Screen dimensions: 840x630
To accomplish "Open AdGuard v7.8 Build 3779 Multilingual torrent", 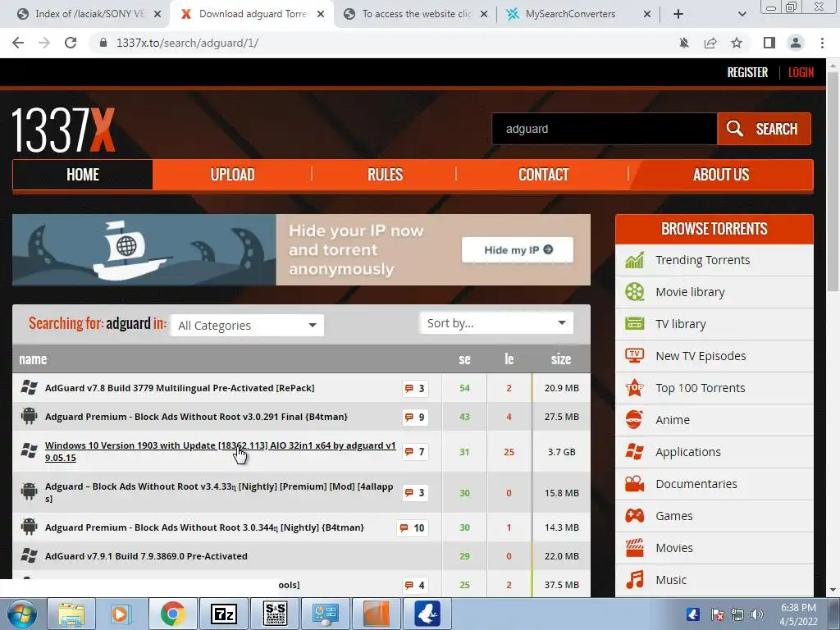I will [180, 388].
